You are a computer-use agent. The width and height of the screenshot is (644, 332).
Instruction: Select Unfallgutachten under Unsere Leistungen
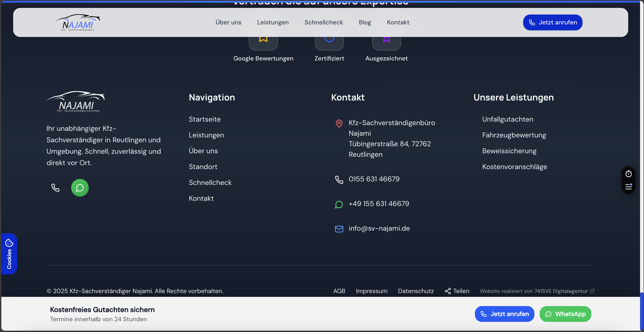(508, 119)
